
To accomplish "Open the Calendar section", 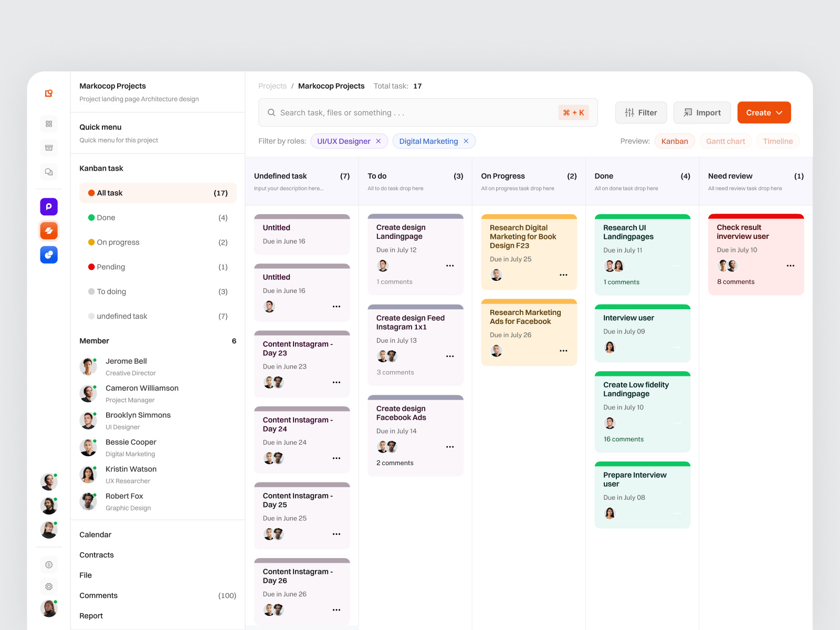I will coord(95,534).
